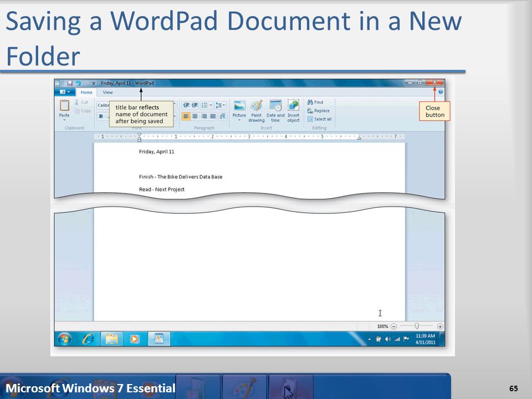Switch to the View ribbon tab
This screenshot has width=532, height=399.
coord(108,93)
